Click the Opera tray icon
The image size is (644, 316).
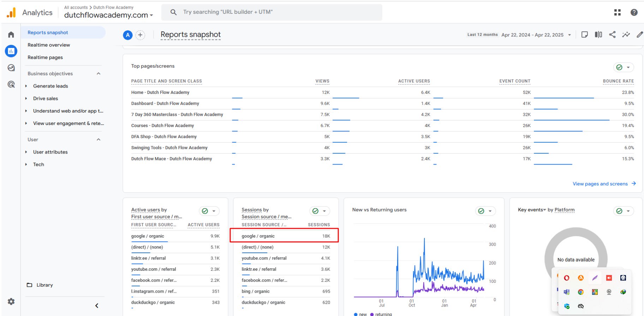click(x=566, y=278)
